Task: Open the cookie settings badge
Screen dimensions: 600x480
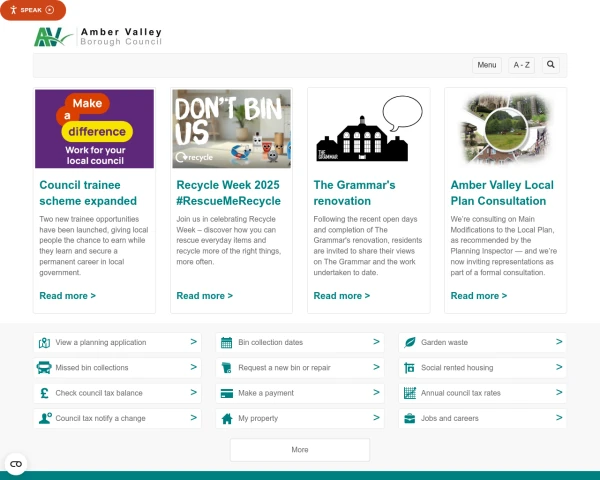Action: click(x=15, y=464)
